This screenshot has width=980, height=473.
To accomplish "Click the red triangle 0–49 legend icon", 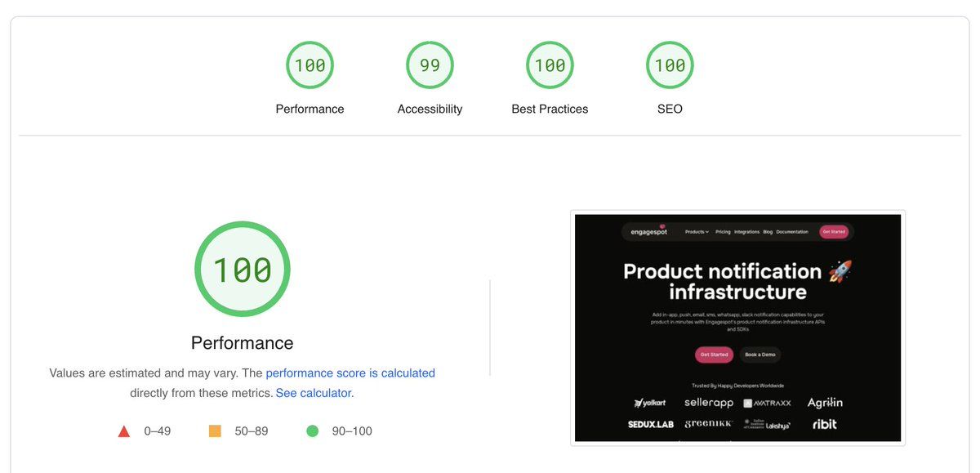I will [124, 431].
